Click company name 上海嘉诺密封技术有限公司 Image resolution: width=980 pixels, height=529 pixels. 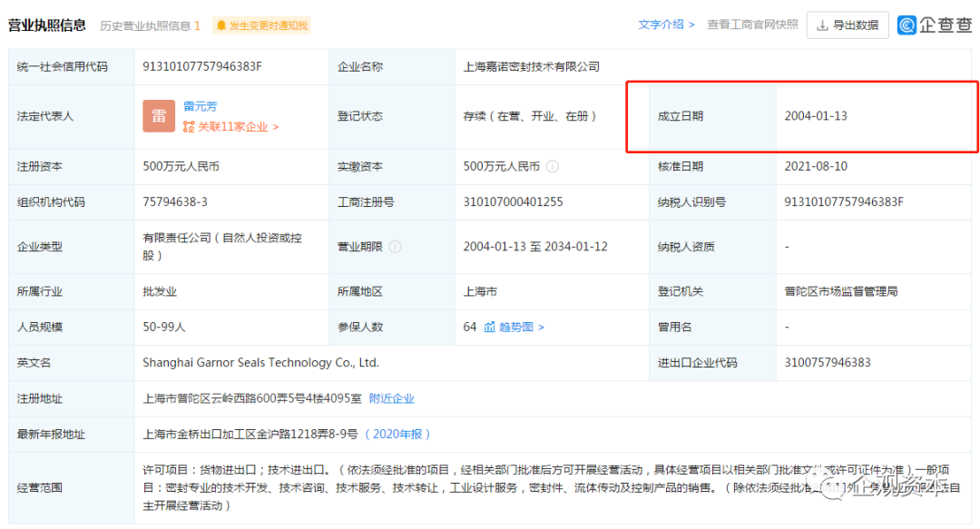click(531, 67)
